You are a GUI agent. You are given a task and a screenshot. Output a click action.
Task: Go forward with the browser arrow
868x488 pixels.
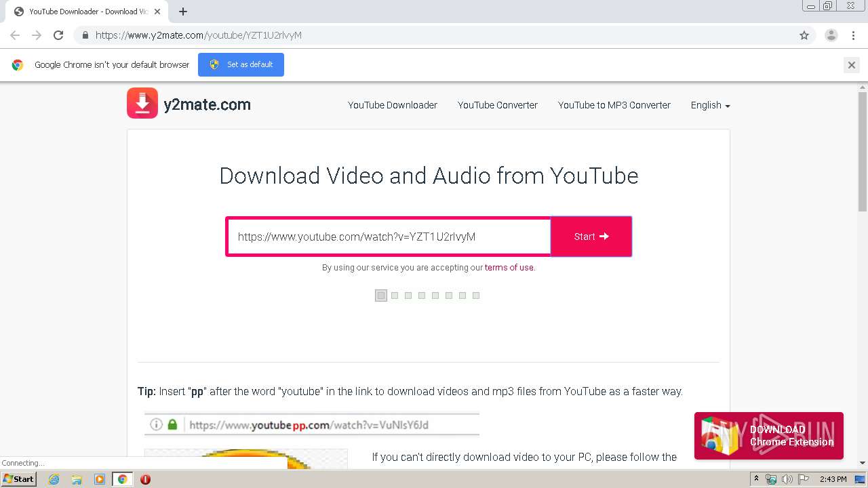37,35
